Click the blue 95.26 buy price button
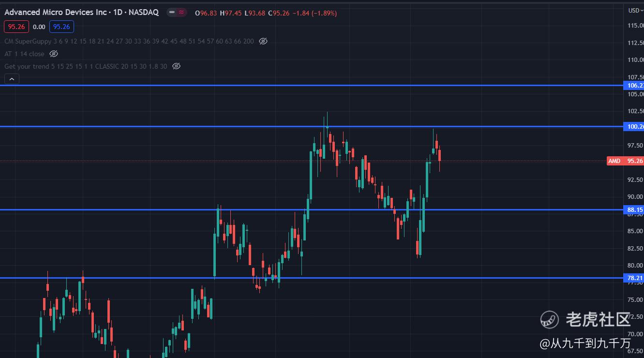The height and width of the screenshot is (358, 644). tap(61, 27)
